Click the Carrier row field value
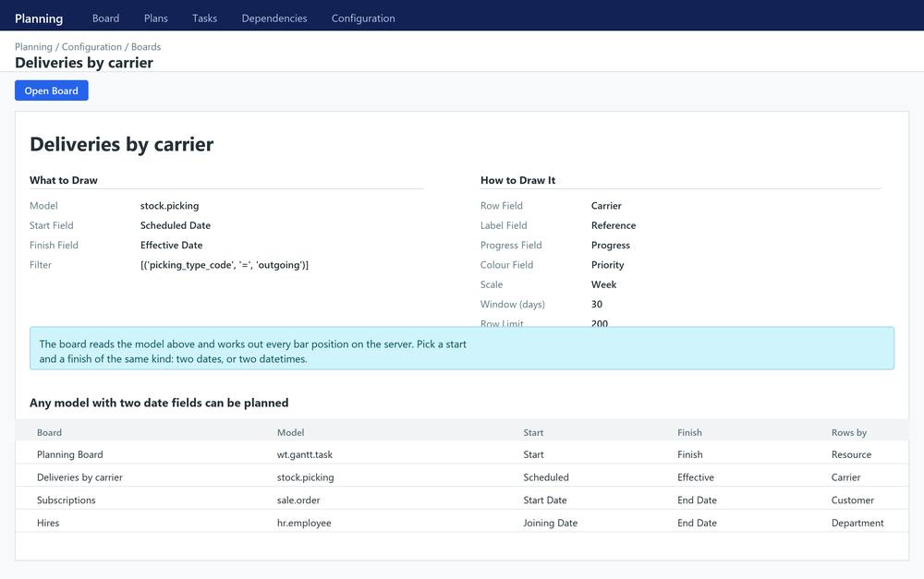This screenshot has height=579, width=924. point(606,206)
